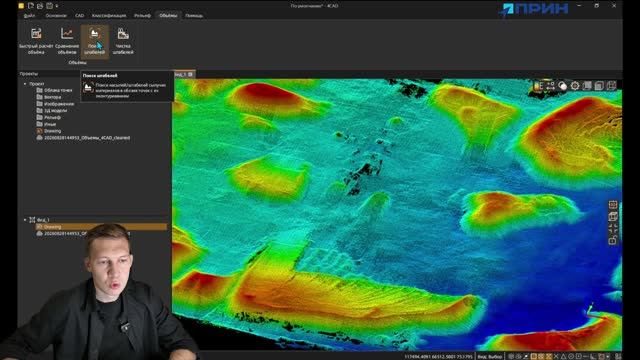Select the 4CAD_cleaned point cloud in the Проект tree
Screen dimensions: 640x360
83,138
